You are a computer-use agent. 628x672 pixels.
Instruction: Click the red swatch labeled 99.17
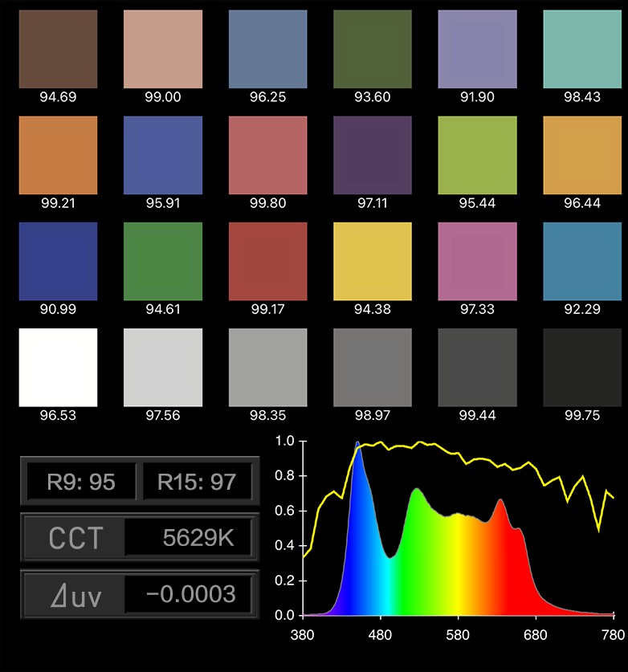coord(268,262)
